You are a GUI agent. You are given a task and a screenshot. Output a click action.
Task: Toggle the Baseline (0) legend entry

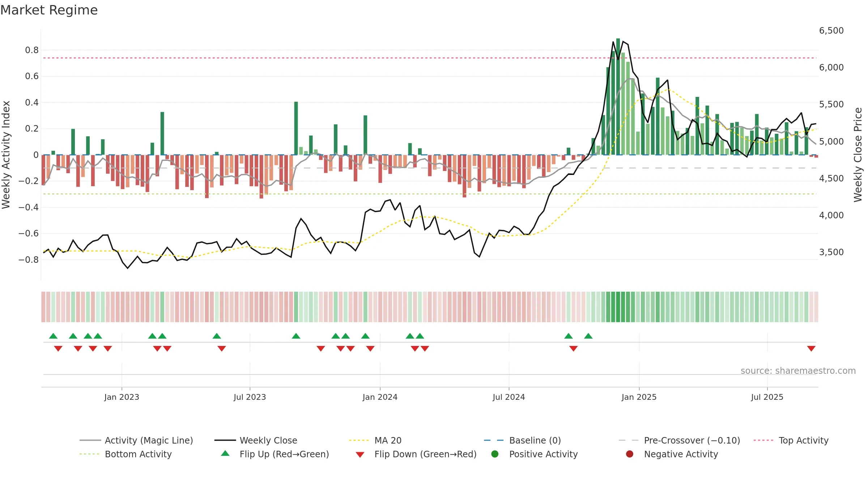pos(522,440)
